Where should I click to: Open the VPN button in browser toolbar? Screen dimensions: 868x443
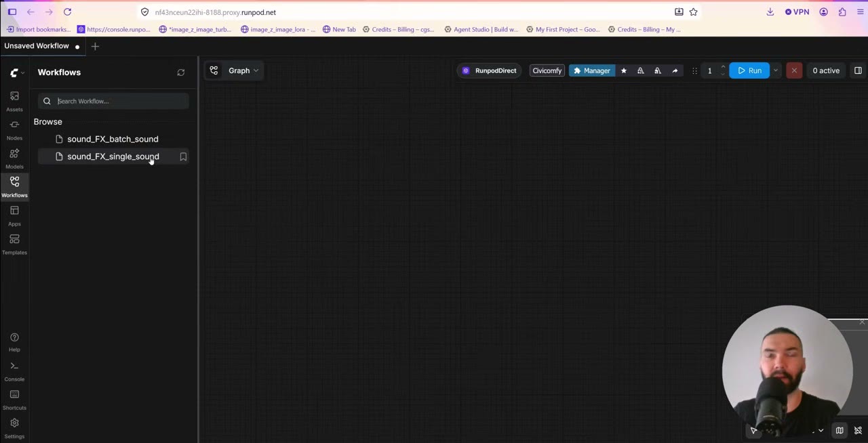pos(797,12)
